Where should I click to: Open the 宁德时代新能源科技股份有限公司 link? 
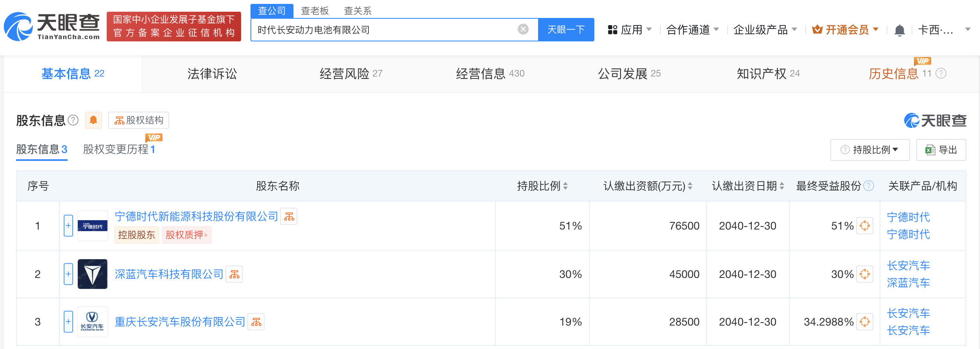point(196,216)
